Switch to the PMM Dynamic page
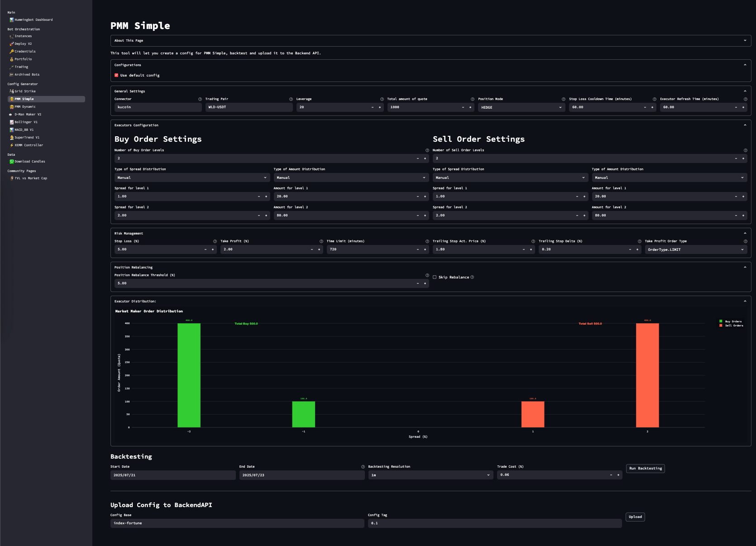 point(26,106)
